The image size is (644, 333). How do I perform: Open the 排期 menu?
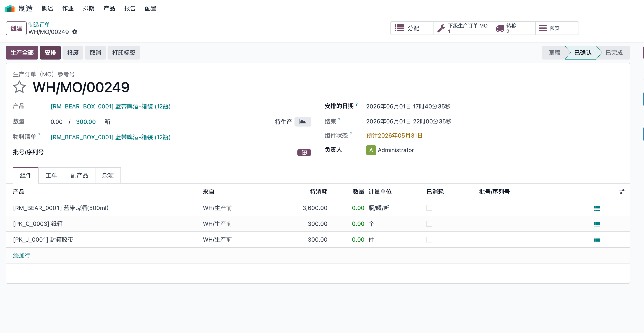coord(89,9)
